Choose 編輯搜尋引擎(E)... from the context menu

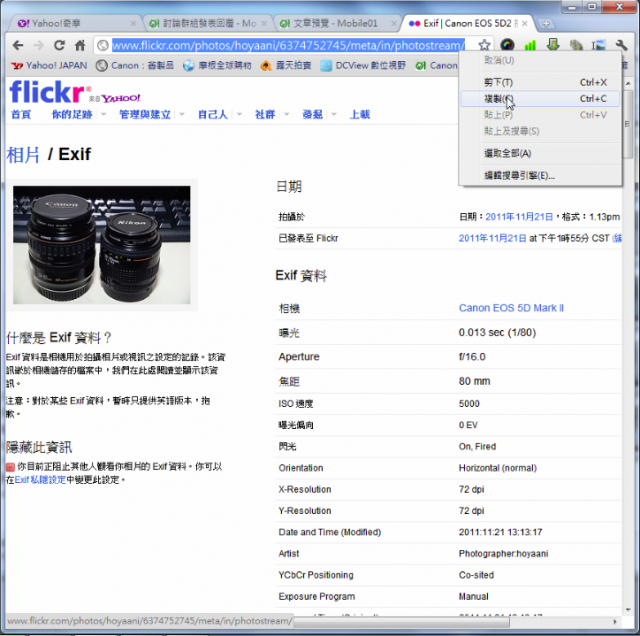tap(540, 176)
